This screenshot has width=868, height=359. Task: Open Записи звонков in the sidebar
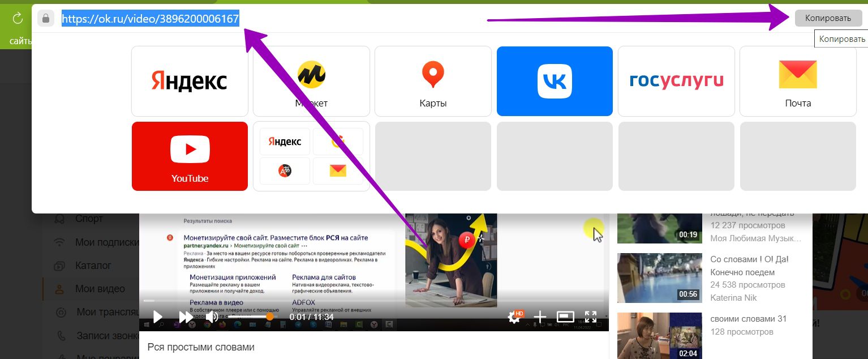(x=108, y=335)
